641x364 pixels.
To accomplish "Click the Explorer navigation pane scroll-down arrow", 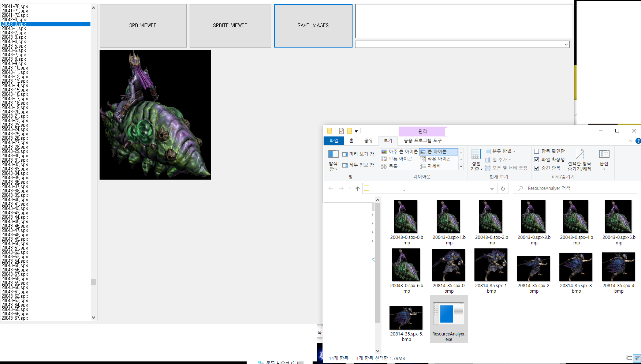I will point(377,351).
